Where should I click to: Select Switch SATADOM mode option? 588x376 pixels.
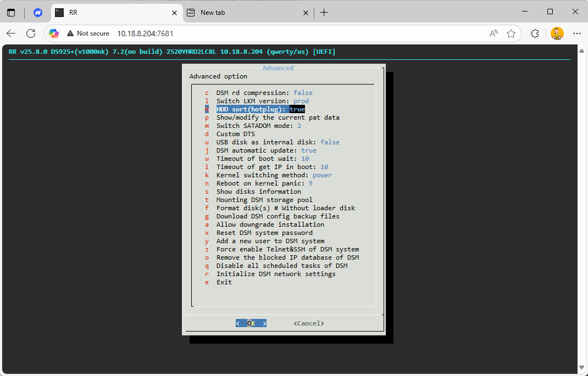[x=253, y=126]
